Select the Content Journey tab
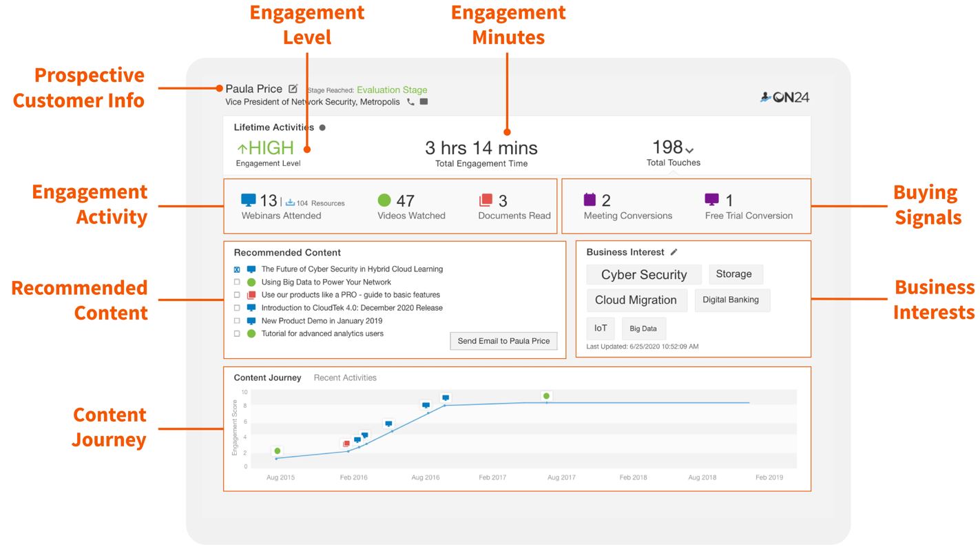980x549 pixels. [x=267, y=377]
